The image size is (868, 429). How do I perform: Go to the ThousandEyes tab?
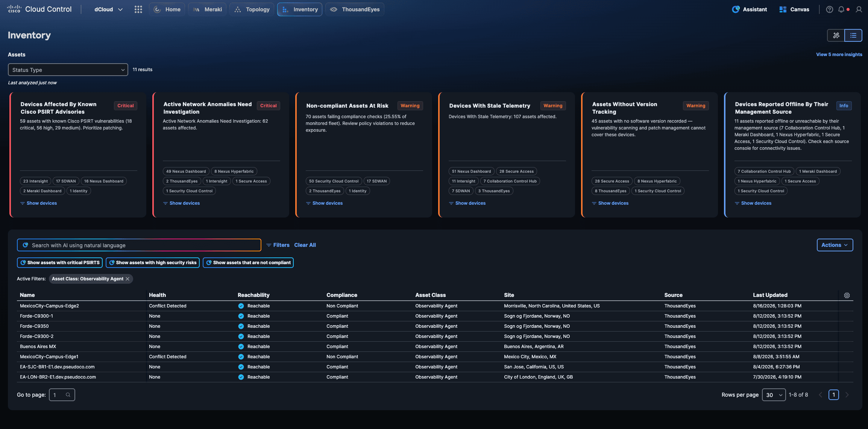tap(355, 9)
